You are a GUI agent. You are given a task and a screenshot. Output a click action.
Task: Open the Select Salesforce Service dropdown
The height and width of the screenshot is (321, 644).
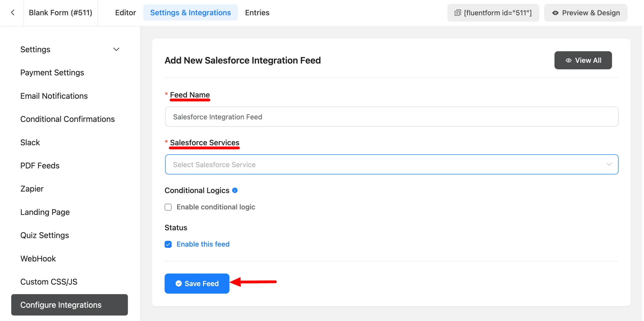click(392, 165)
